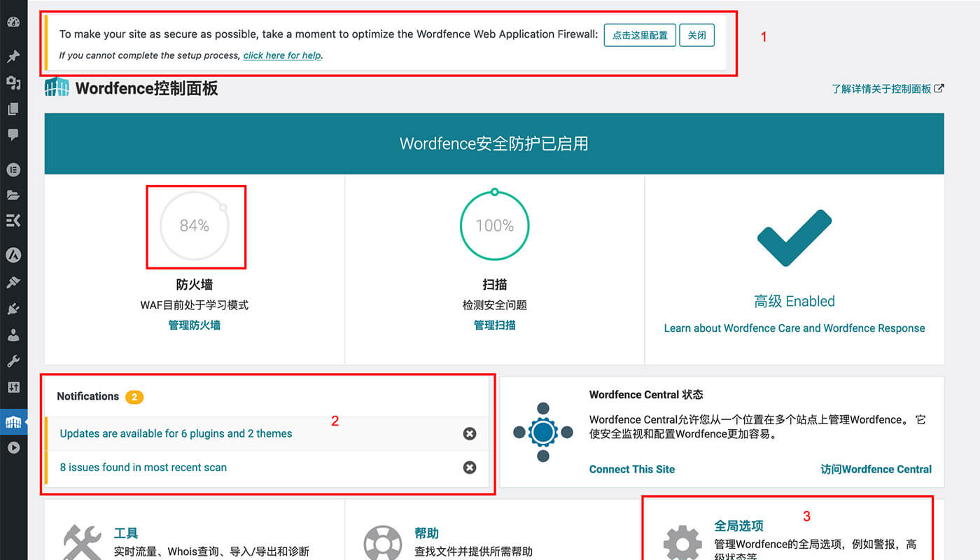This screenshot has width=980, height=560.
Task: Open Posts via the pushpin icon
Action: 13,57
